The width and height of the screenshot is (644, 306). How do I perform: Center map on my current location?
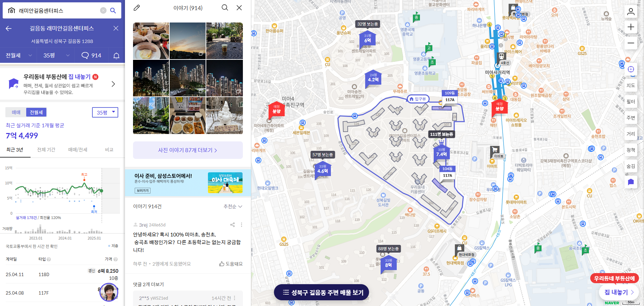pos(631,69)
